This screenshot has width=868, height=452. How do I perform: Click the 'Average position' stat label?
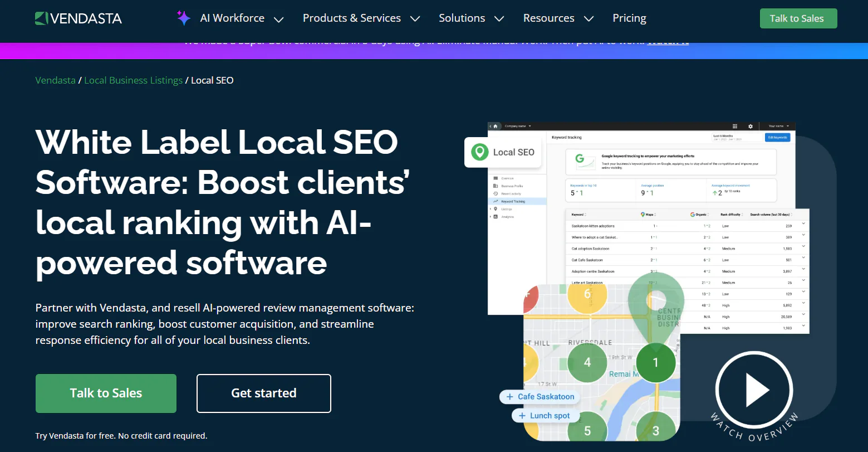click(653, 186)
